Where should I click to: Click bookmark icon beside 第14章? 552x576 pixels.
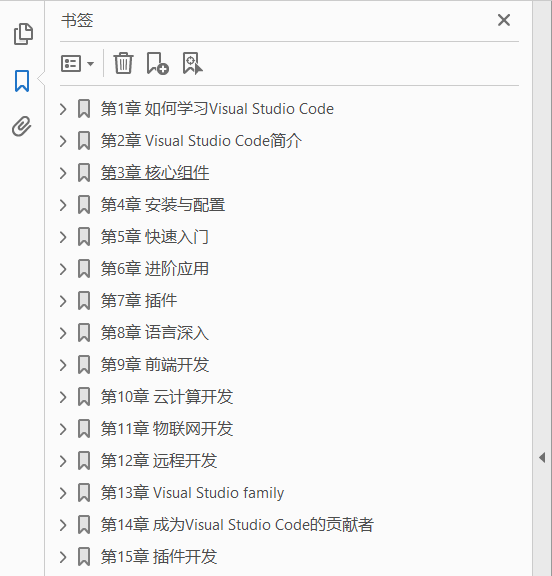84,525
